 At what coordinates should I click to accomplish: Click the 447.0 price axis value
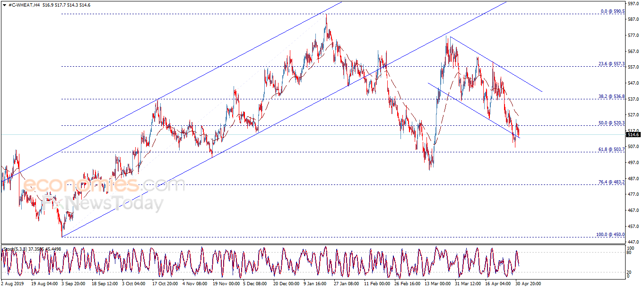tap(635, 242)
